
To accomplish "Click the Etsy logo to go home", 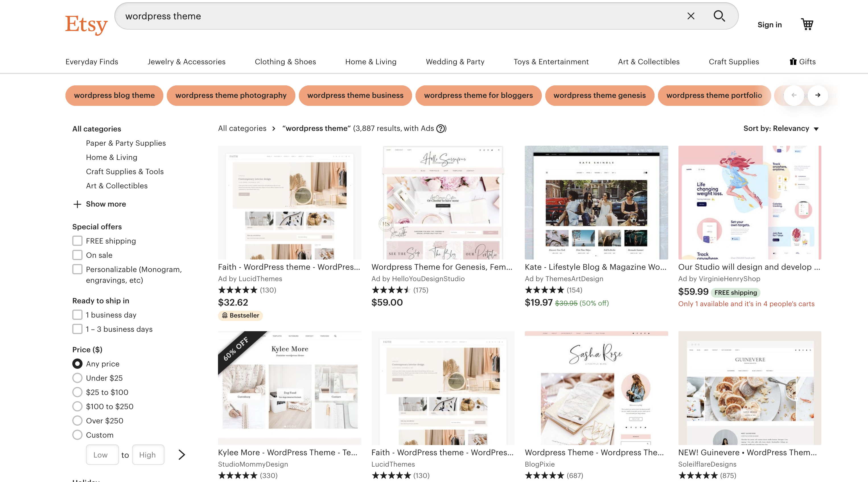I will [86, 24].
